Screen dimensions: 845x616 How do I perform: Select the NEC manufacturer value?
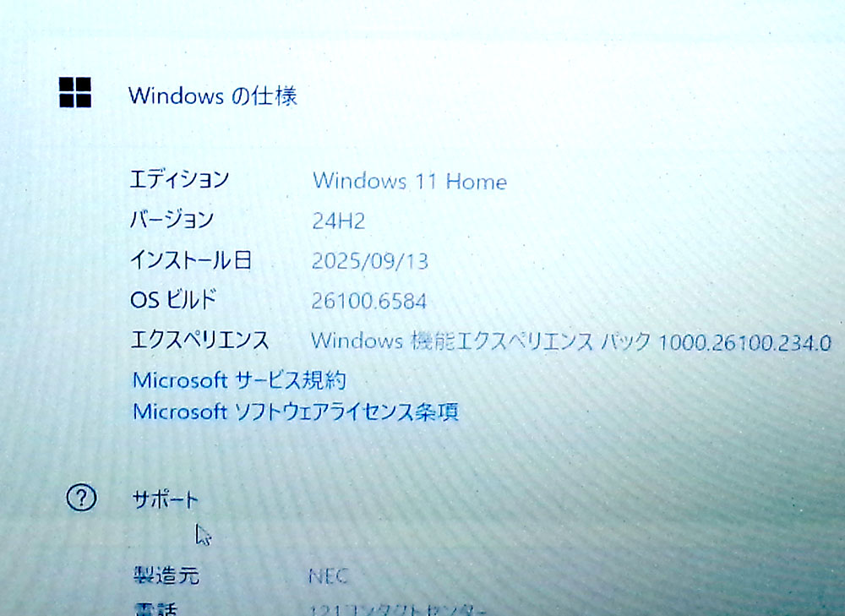[x=328, y=577]
